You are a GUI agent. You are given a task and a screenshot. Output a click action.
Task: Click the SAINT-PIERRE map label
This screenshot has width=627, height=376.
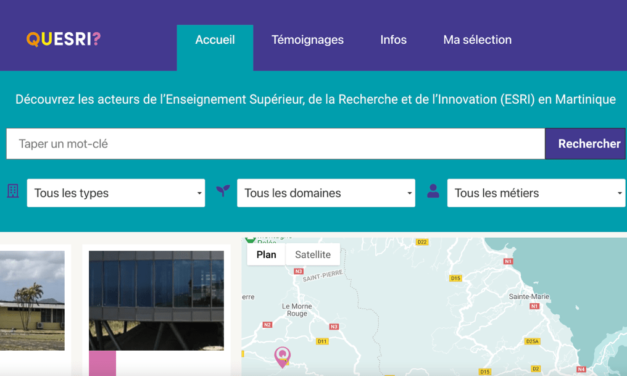coord(323,276)
